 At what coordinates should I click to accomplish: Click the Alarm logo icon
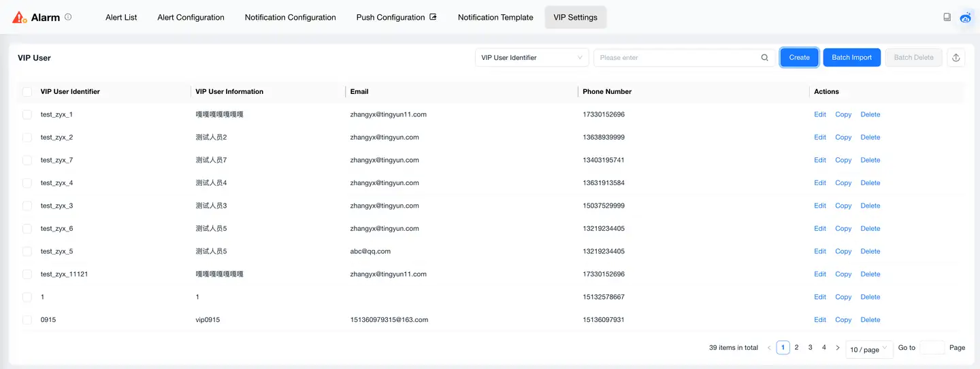(20, 18)
